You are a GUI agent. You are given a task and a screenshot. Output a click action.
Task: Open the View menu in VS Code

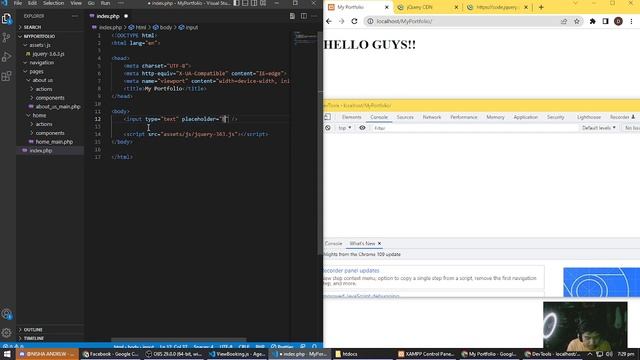click(x=76, y=3)
